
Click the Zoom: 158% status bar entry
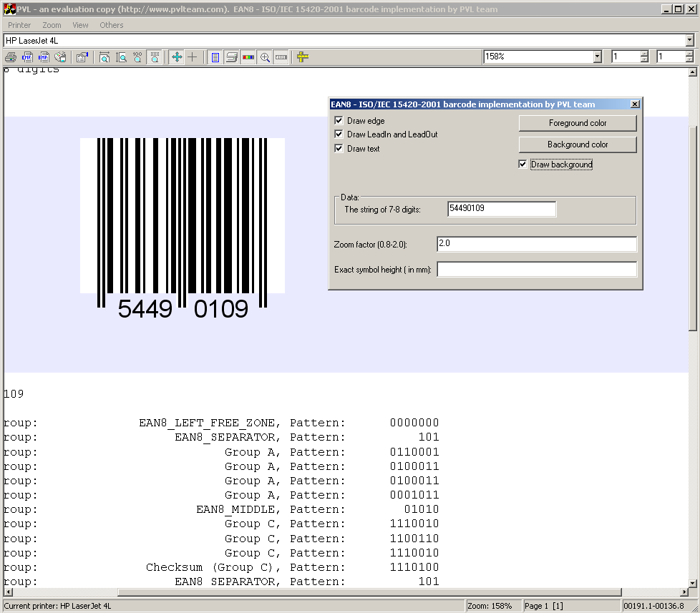tap(493, 606)
